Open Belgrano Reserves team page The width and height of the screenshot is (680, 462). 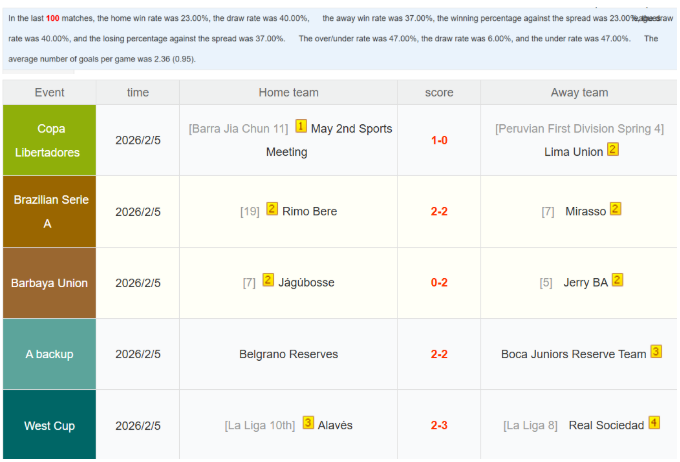coord(288,354)
